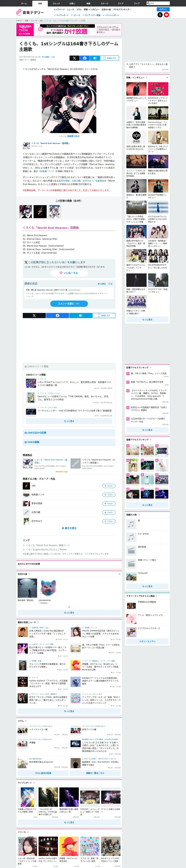Open the 高画質で見る link under image
The image size is (186, 868).
coord(73,136)
